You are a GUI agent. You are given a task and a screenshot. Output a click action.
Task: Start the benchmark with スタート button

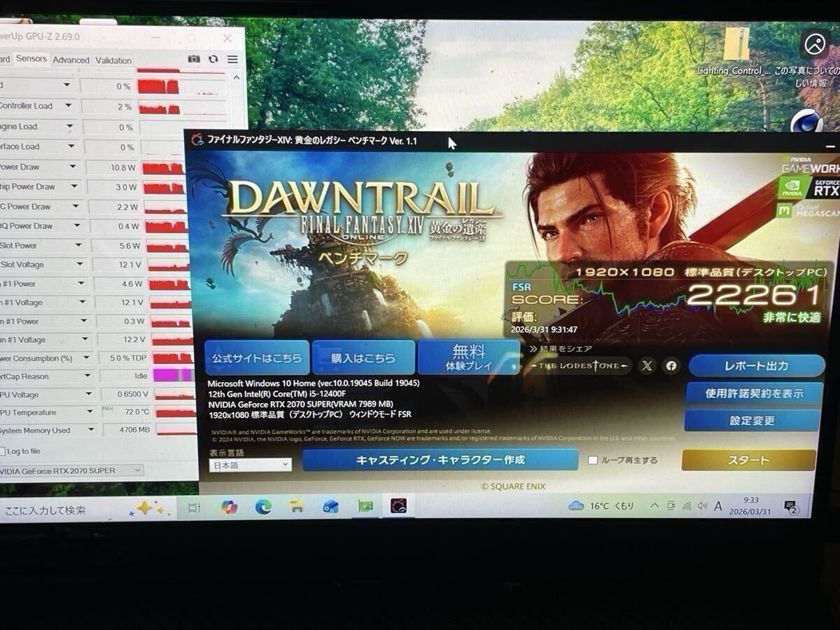(x=748, y=460)
